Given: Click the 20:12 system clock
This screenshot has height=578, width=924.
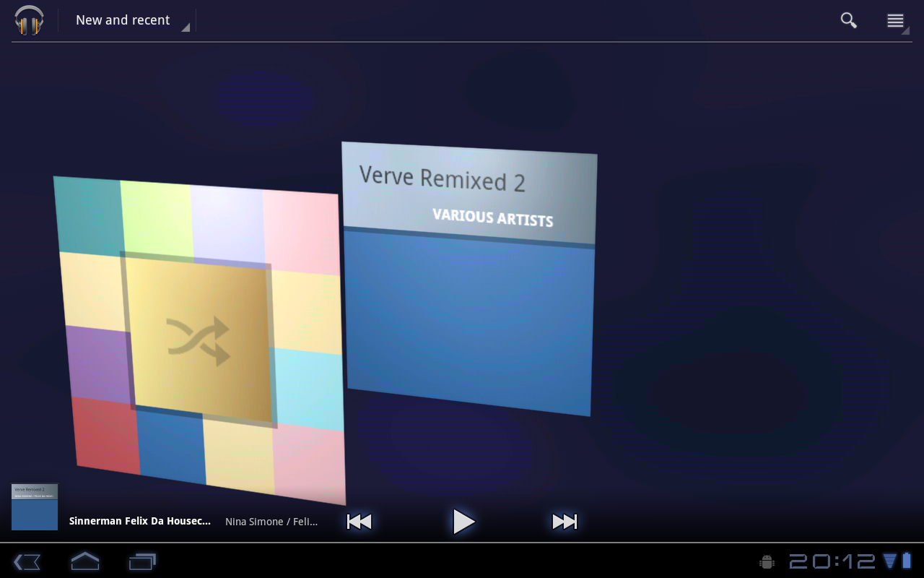Looking at the screenshot, I should pos(832,561).
